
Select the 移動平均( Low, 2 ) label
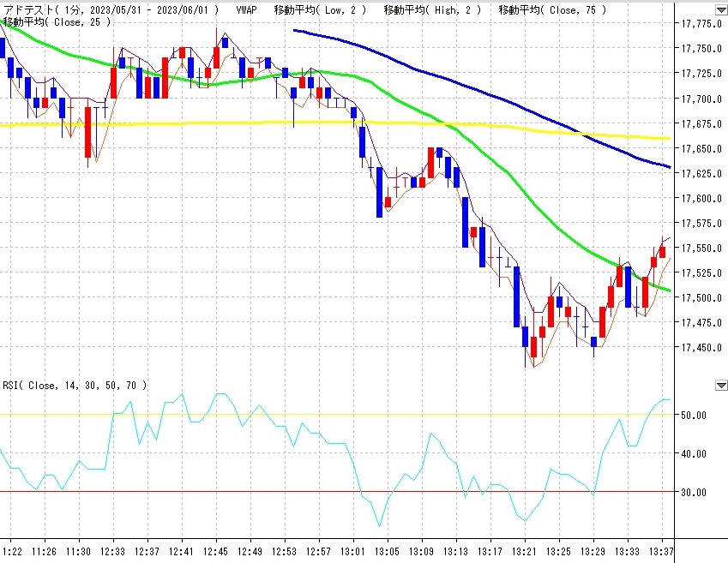click(x=321, y=10)
